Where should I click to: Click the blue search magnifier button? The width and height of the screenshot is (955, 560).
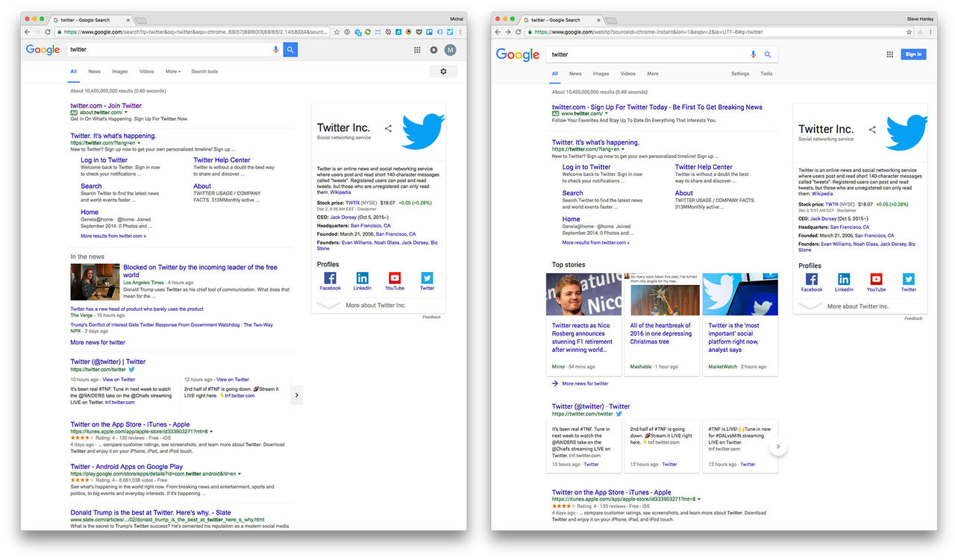point(290,49)
